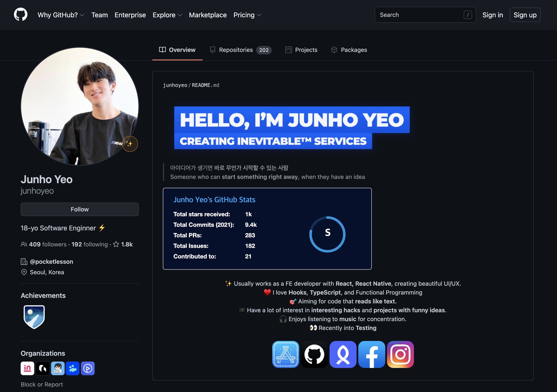The width and height of the screenshot is (557, 392).
Task: Open the blue people organization avatar
Action: tap(73, 368)
